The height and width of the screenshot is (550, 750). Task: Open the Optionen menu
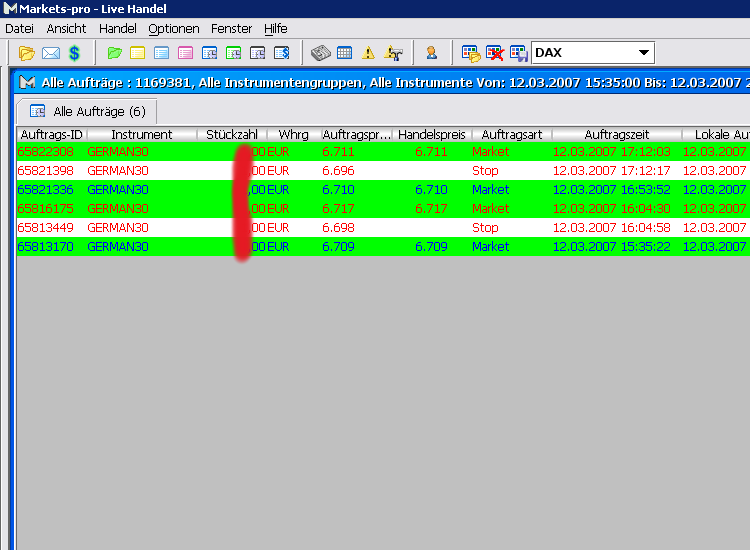coord(174,29)
